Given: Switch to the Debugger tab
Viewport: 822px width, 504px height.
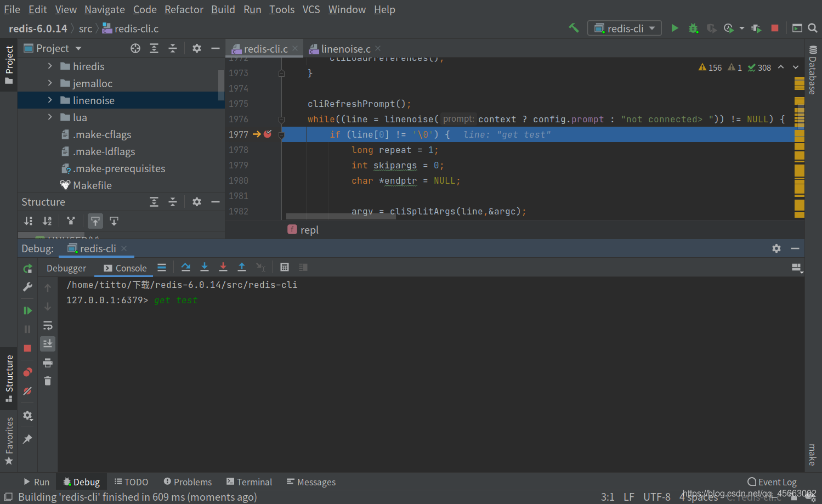Looking at the screenshot, I should pyautogui.click(x=66, y=268).
